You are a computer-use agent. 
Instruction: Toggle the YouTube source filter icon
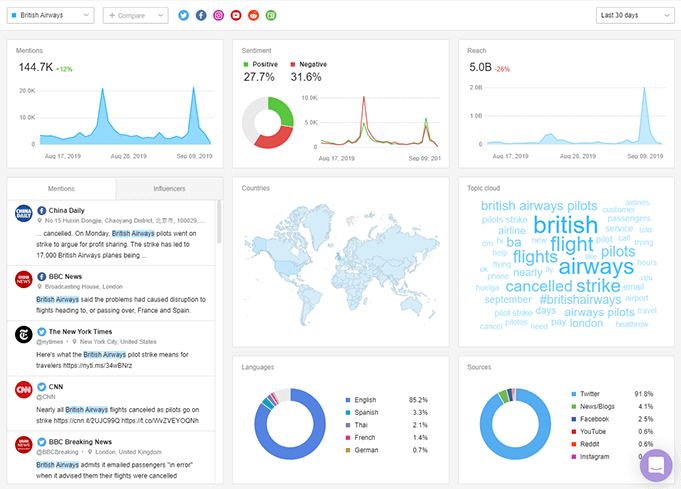pos(236,15)
